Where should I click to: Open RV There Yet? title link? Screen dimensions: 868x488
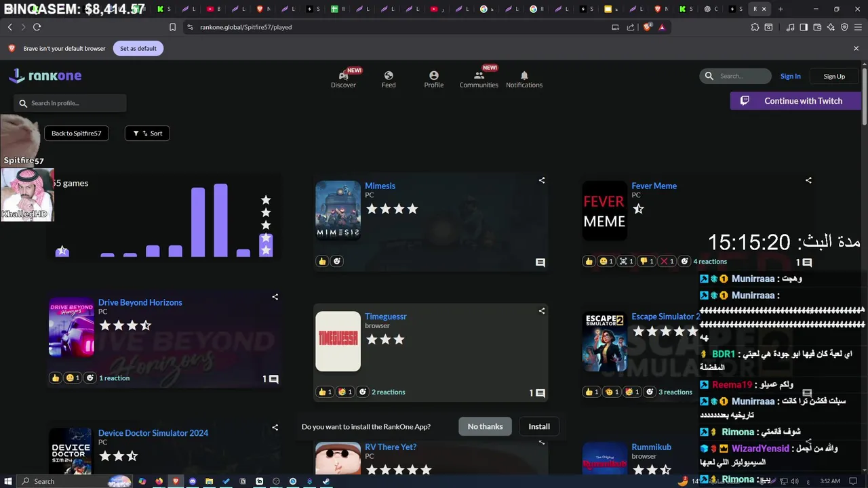click(391, 447)
